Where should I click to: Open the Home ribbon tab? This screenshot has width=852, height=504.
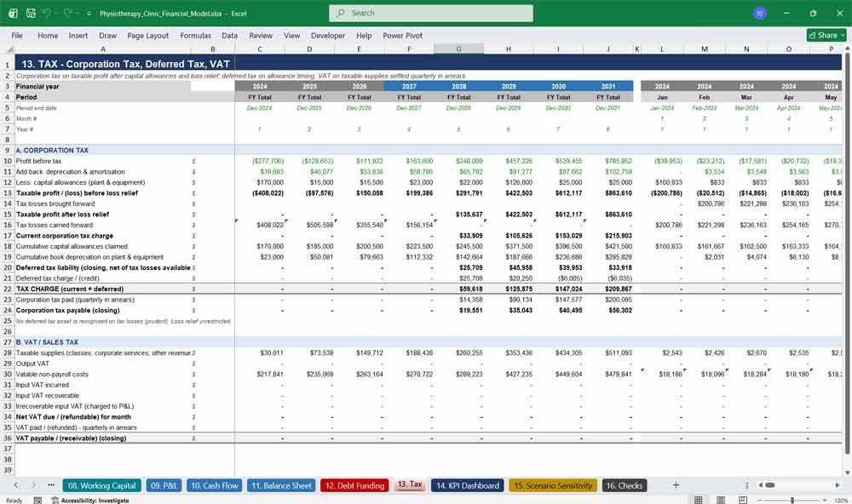coord(48,35)
